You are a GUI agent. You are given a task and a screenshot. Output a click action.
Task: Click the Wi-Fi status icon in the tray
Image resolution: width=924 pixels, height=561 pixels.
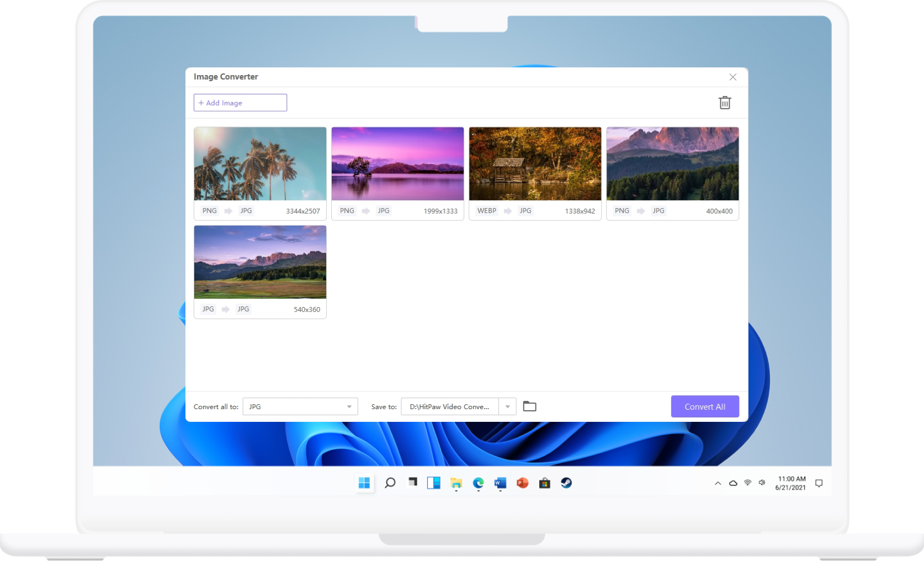pos(747,483)
